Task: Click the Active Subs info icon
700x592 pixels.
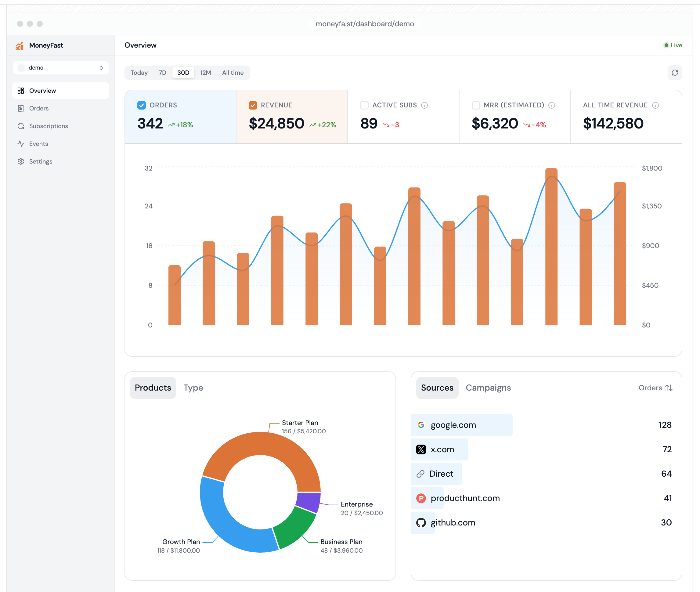Action: [424, 105]
